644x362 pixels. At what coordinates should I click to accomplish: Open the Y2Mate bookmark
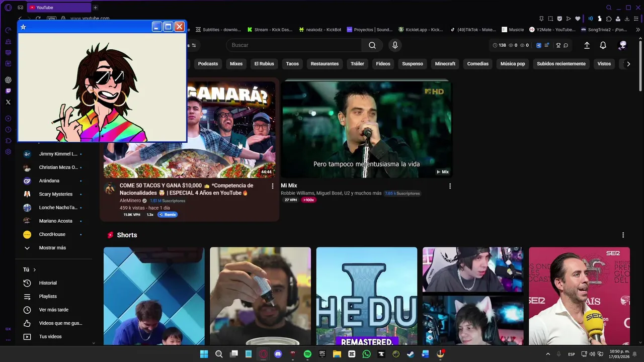tap(552, 30)
